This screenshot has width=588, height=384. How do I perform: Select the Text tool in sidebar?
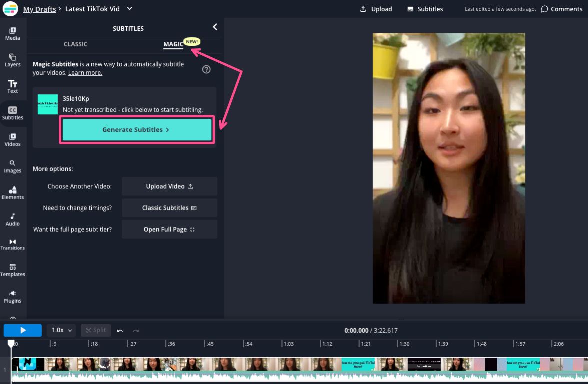pos(13,87)
